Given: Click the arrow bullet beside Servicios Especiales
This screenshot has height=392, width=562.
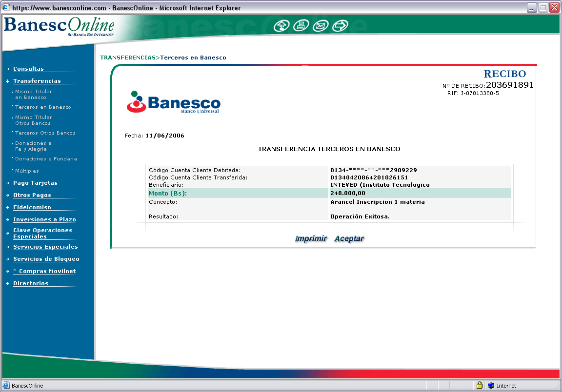Looking at the screenshot, I should (x=7, y=247).
